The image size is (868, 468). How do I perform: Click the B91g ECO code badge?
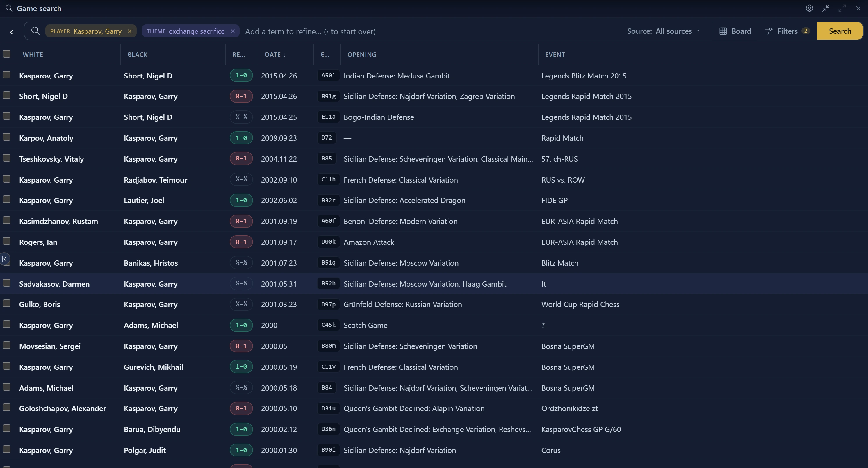(x=328, y=97)
